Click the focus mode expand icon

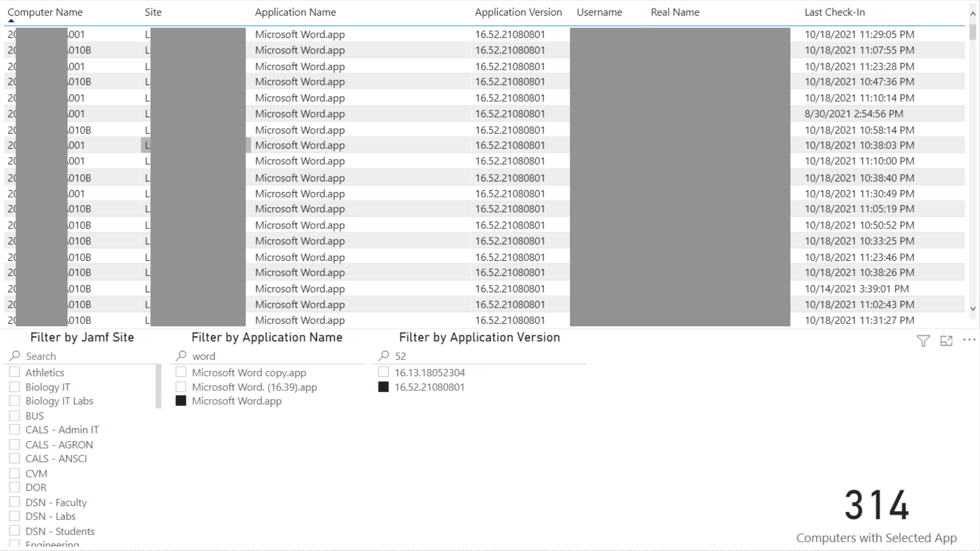(946, 340)
